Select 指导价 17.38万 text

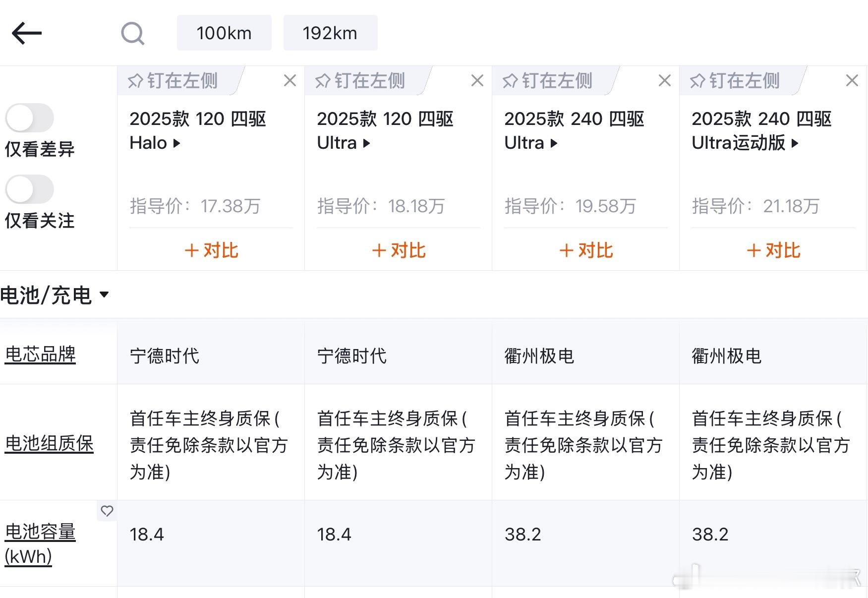[195, 206]
